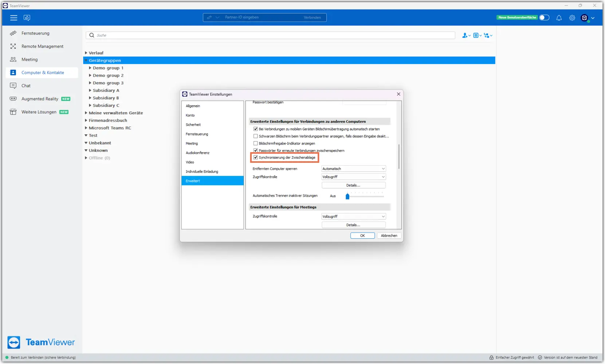Click the Meeting sidebar icon

coord(13,59)
